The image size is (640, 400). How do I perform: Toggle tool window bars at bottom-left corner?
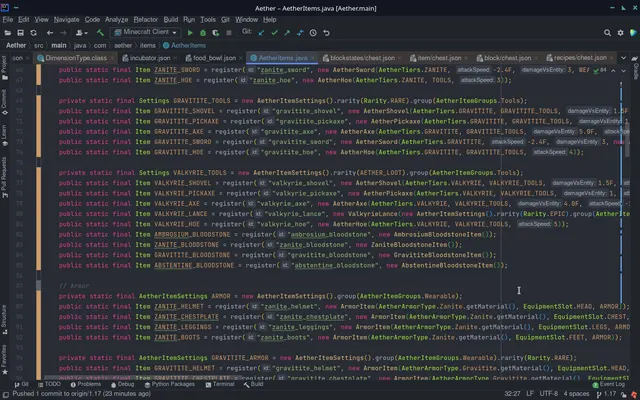click(x=6, y=394)
